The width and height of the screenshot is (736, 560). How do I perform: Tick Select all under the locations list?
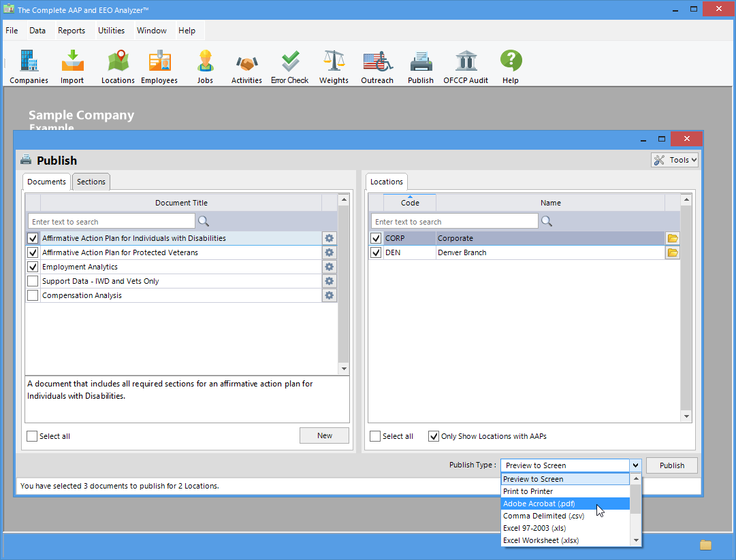pyautogui.click(x=375, y=436)
